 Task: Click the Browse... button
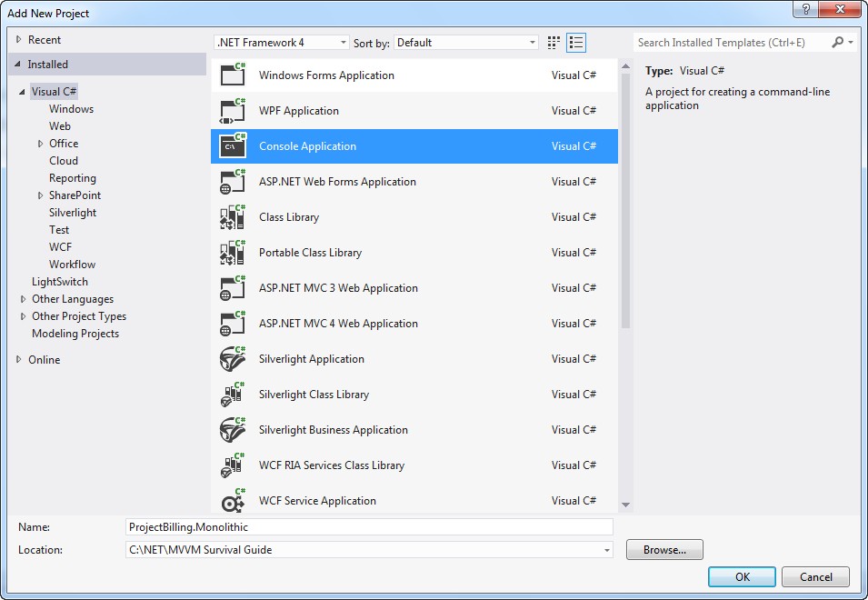coord(664,550)
